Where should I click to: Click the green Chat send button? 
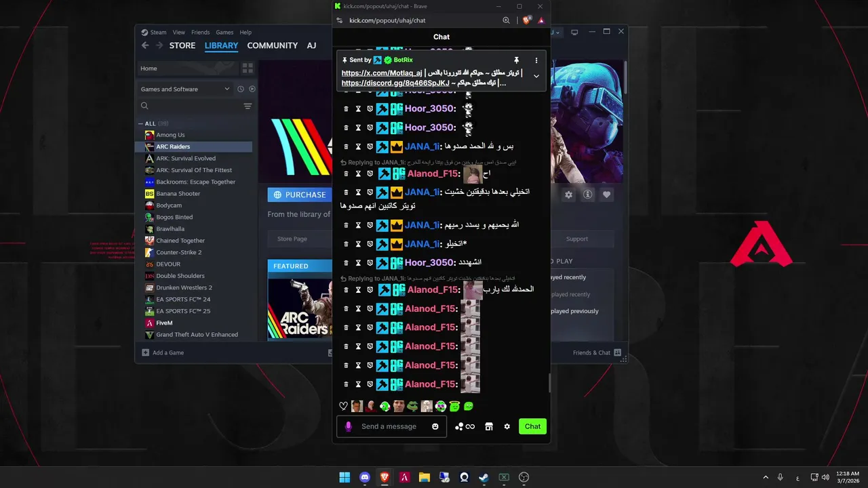[x=532, y=426]
